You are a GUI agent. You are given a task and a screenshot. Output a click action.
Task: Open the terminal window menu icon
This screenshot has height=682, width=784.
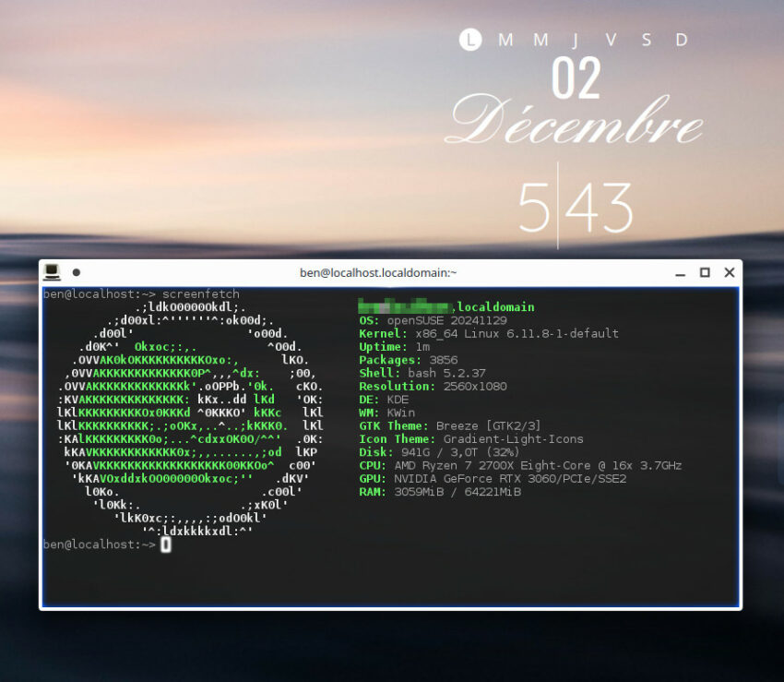pos(52,272)
